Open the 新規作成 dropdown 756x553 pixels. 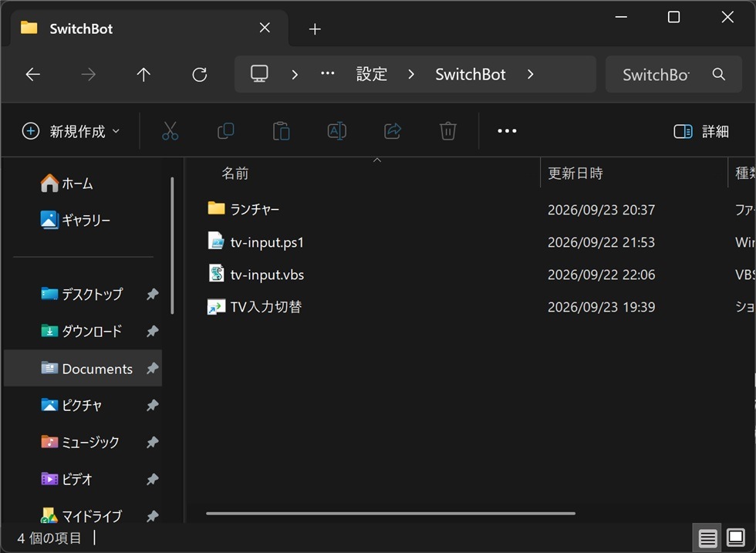(71, 131)
